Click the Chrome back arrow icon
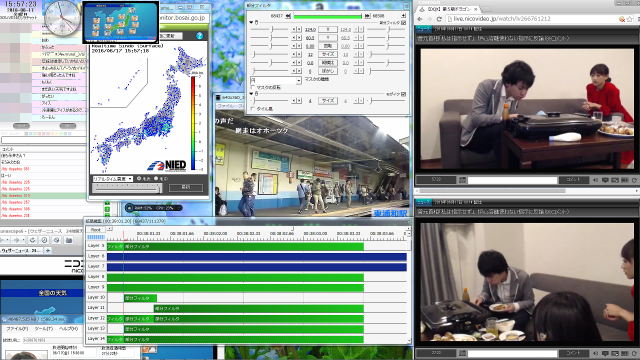 point(420,19)
